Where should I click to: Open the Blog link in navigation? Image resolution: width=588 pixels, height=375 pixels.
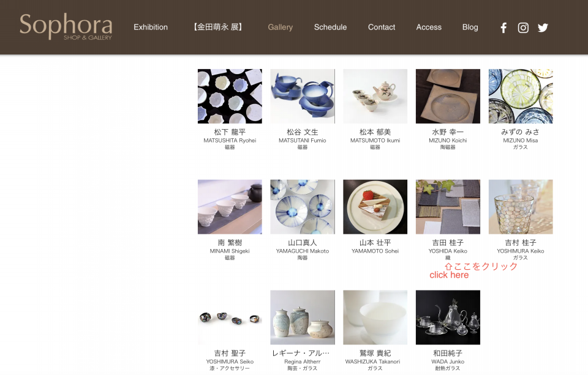point(470,28)
